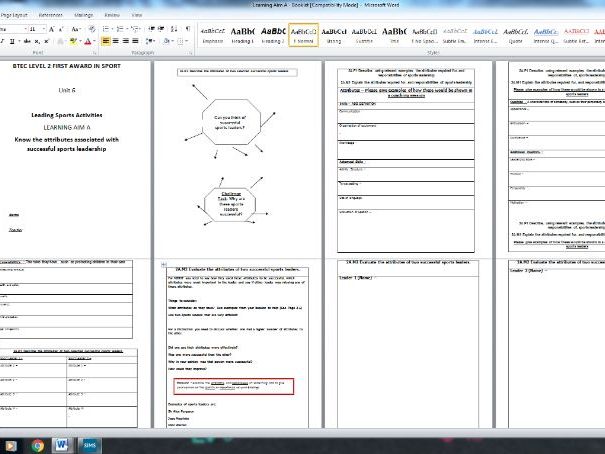Click the Decrease Indent icon
Screen dimensions: 605x454
point(152,29)
